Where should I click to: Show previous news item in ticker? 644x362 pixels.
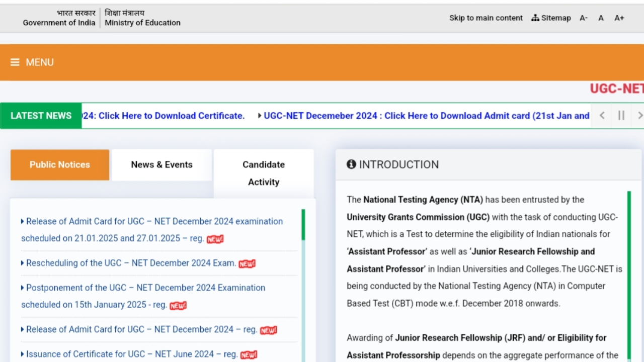pyautogui.click(x=602, y=116)
